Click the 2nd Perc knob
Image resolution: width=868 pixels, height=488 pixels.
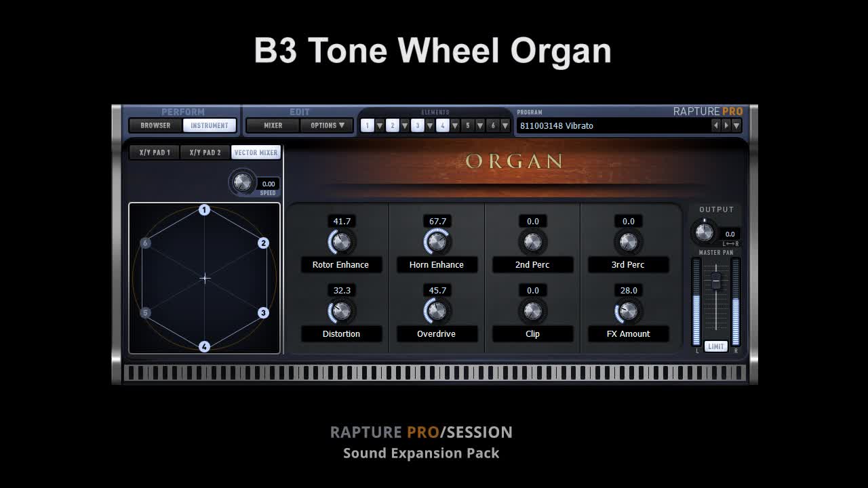click(533, 242)
